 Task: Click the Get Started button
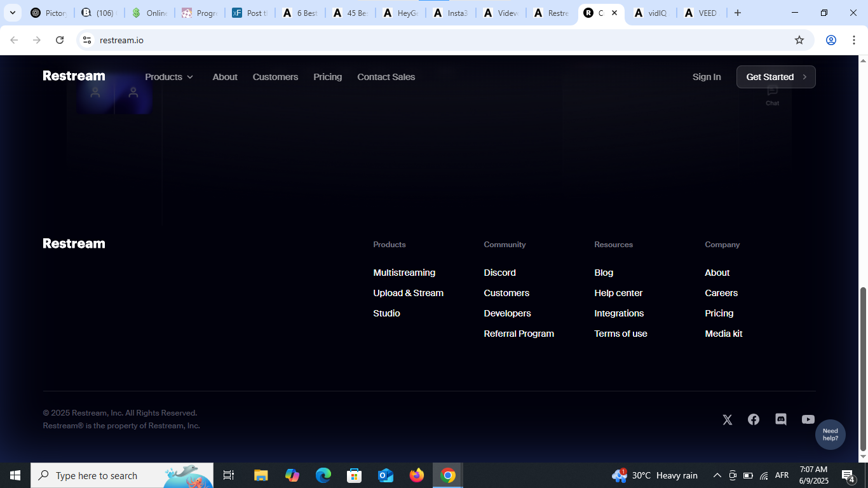coord(776,77)
